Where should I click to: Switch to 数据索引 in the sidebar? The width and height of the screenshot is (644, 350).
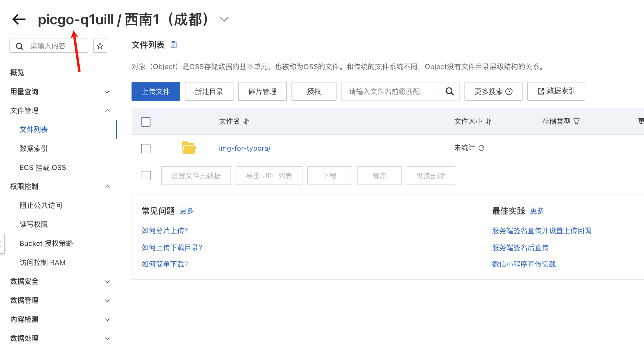pos(33,148)
